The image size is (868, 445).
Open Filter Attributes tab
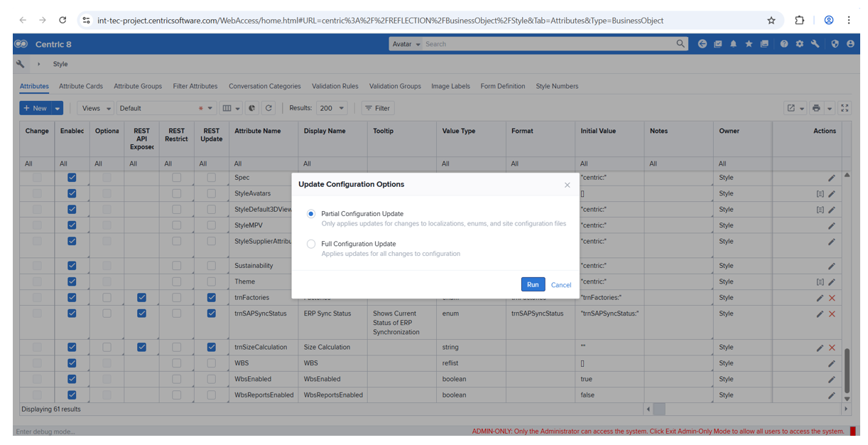click(x=195, y=86)
